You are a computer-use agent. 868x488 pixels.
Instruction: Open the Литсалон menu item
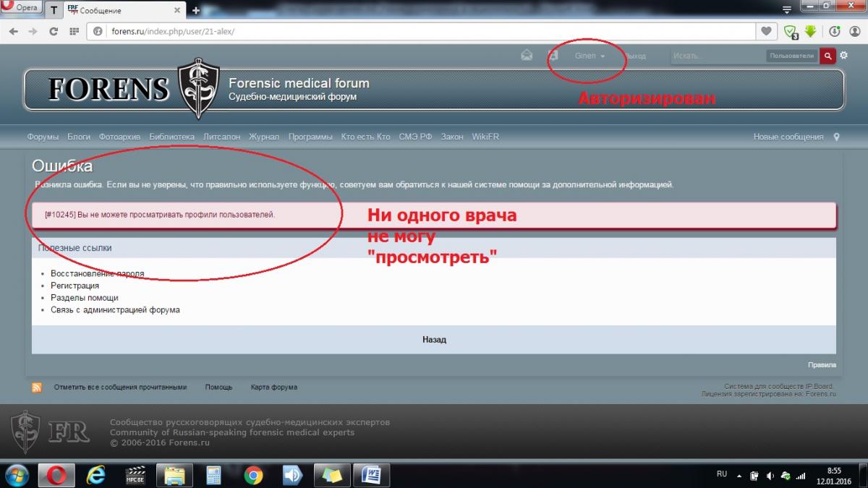point(221,137)
